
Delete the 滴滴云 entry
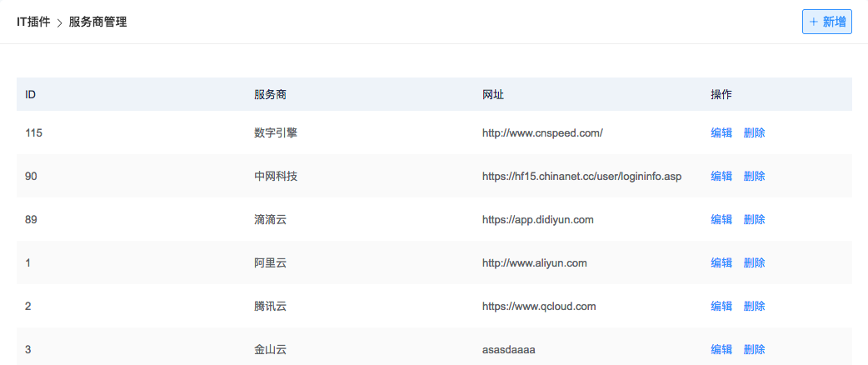coord(755,219)
